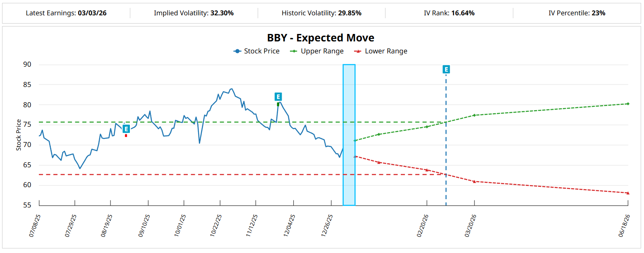Screen dimensions: 644x253
Task: Click the BBY - Expected Move chart title
Action: click(x=321, y=38)
